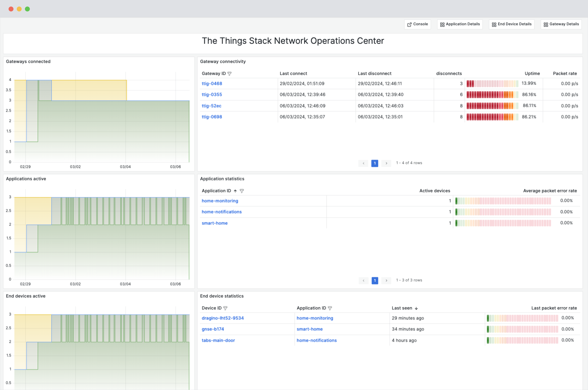Viewport: 588px width, 390px height.
Task: Click the End Device Details grid icon
Action: (x=494, y=24)
